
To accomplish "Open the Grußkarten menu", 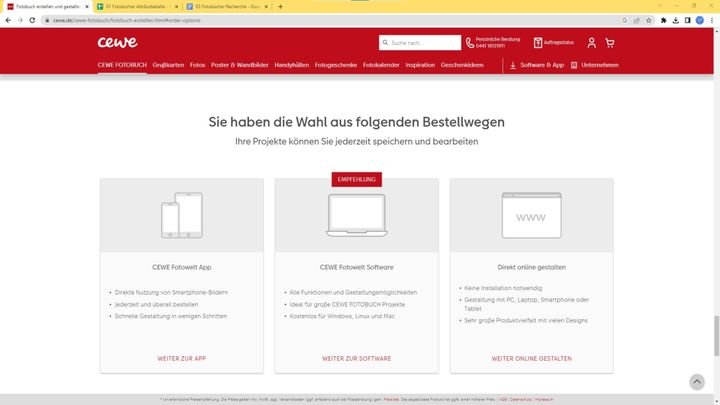I will 168,65.
